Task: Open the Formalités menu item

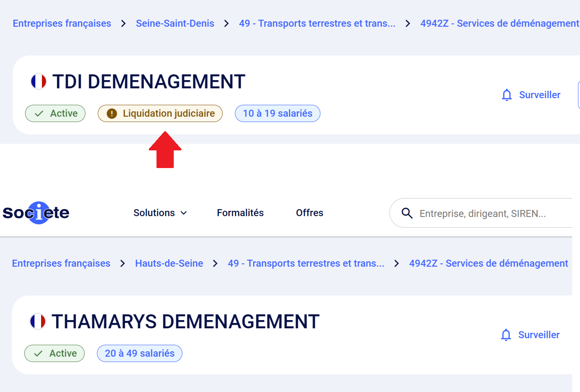Action: (x=240, y=213)
